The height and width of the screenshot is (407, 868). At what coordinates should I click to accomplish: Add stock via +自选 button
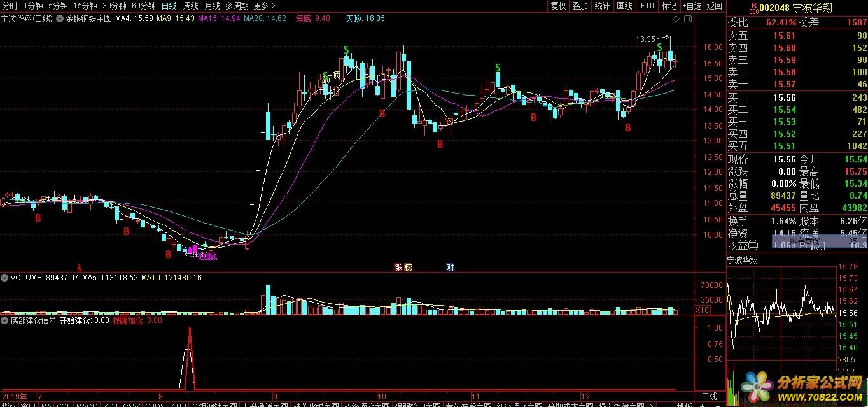coord(692,6)
